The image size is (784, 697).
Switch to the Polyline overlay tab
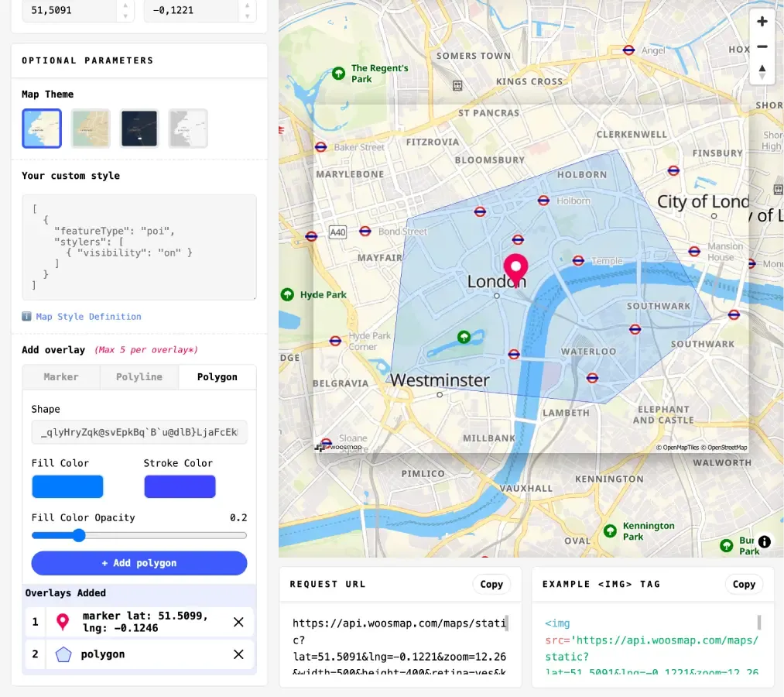pyautogui.click(x=139, y=377)
